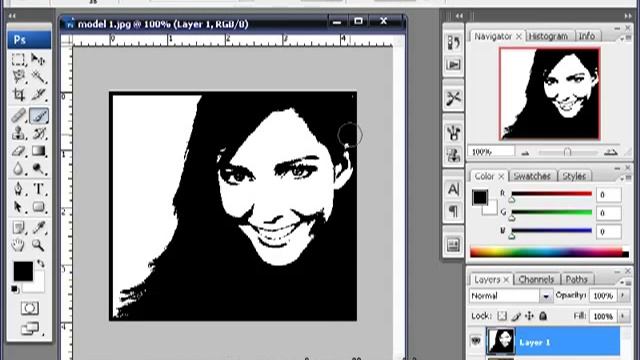Click the red R color slider
The image size is (640, 360).
point(551,194)
